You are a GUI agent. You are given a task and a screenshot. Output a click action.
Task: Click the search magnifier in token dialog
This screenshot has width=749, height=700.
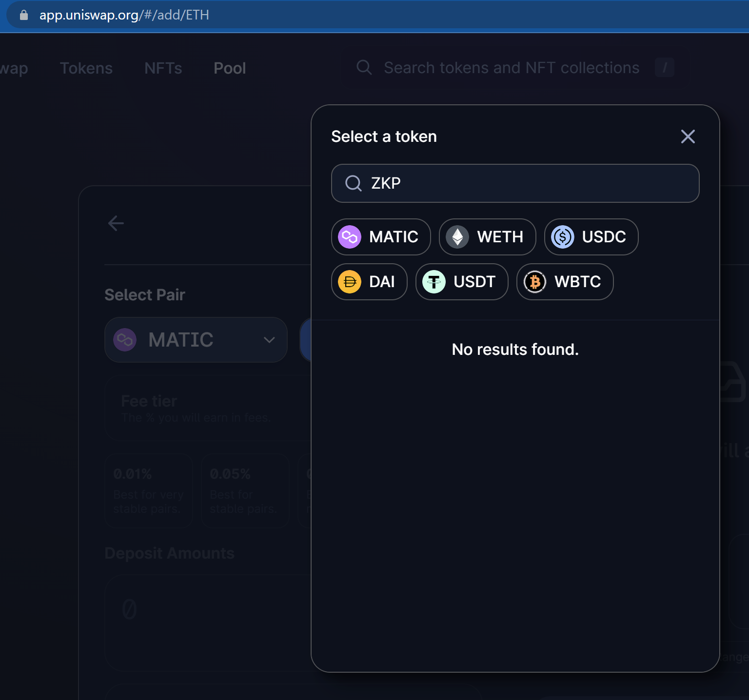pos(353,183)
